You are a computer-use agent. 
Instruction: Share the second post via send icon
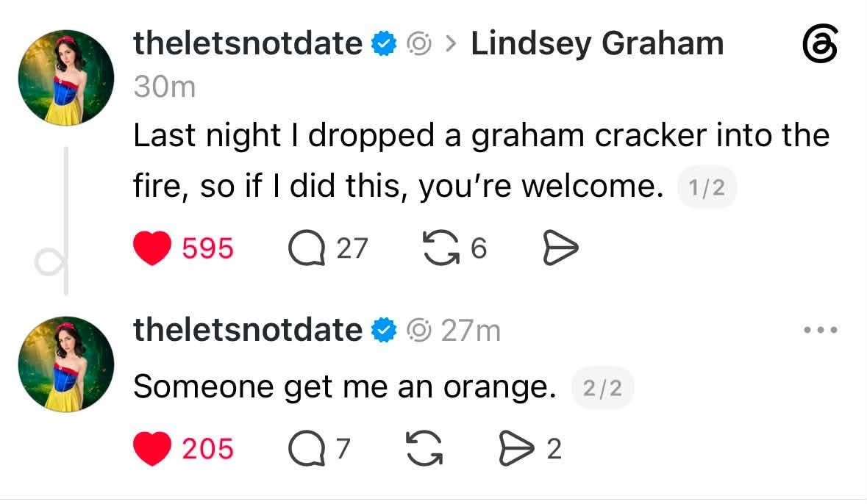click(x=516, y=448)
